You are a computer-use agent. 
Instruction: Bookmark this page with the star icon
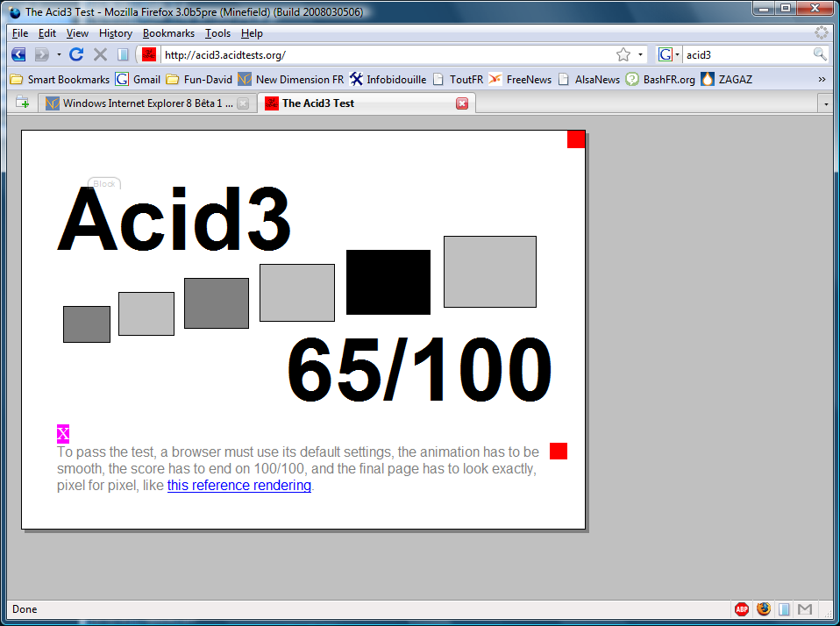click(623, 54)
